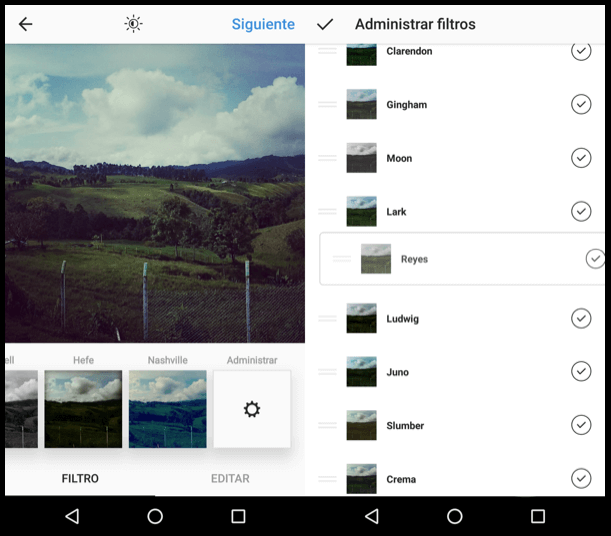The width and height of the screenshot is (611, 536).
Task: Select the Ludwig filter name
Action: click(x=403, y=319)
